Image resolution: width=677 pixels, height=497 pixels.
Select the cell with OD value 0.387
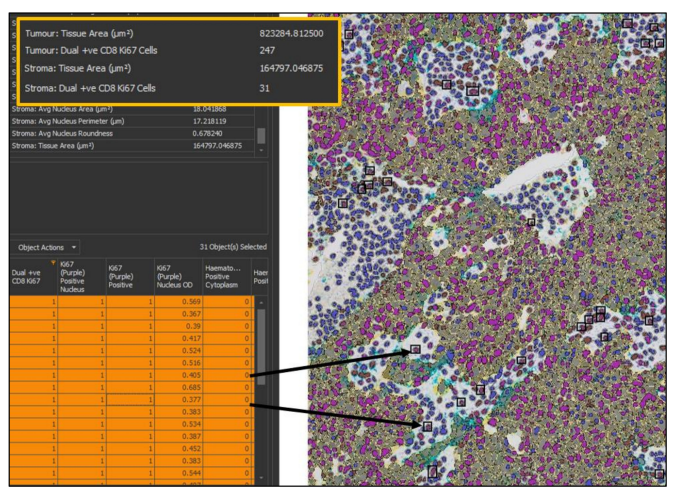tap(178, 436)
